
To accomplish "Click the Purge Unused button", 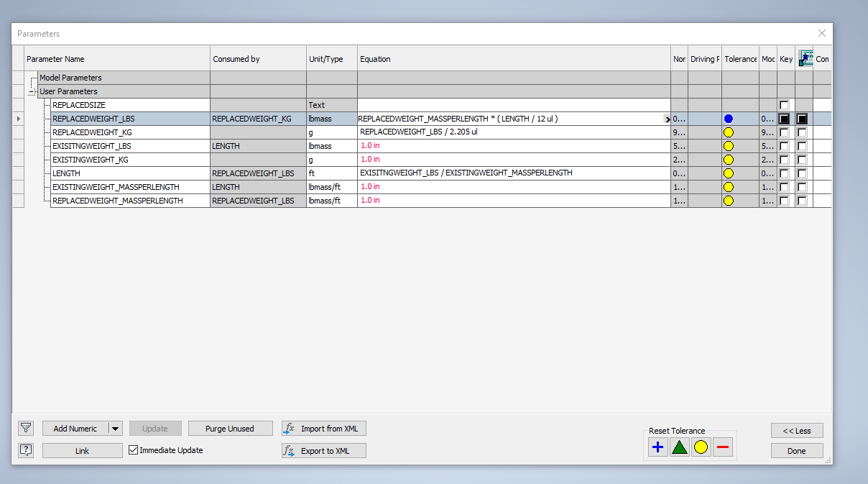I will 230,428.
